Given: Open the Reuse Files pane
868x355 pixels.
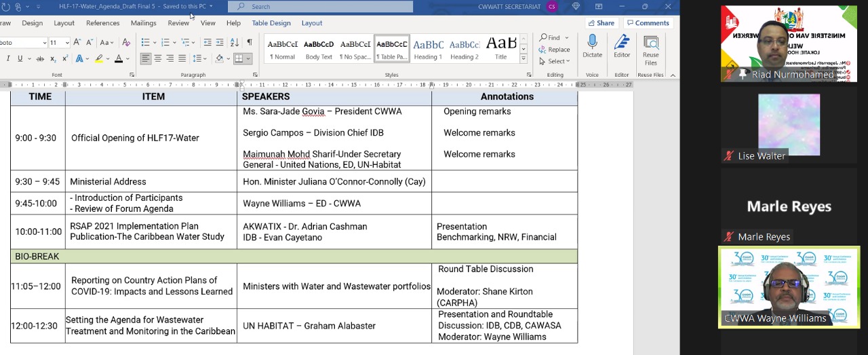Looking at the screenshot, I should (650, 50).
